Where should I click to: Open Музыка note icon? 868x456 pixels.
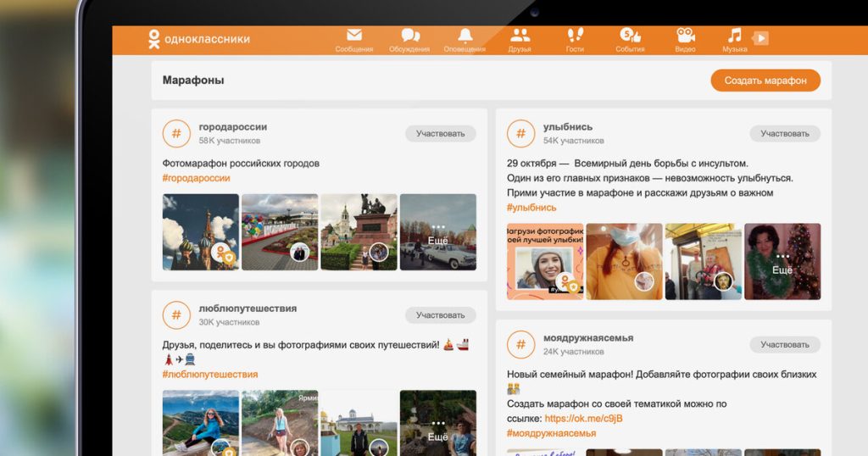(x=735, y=36)
